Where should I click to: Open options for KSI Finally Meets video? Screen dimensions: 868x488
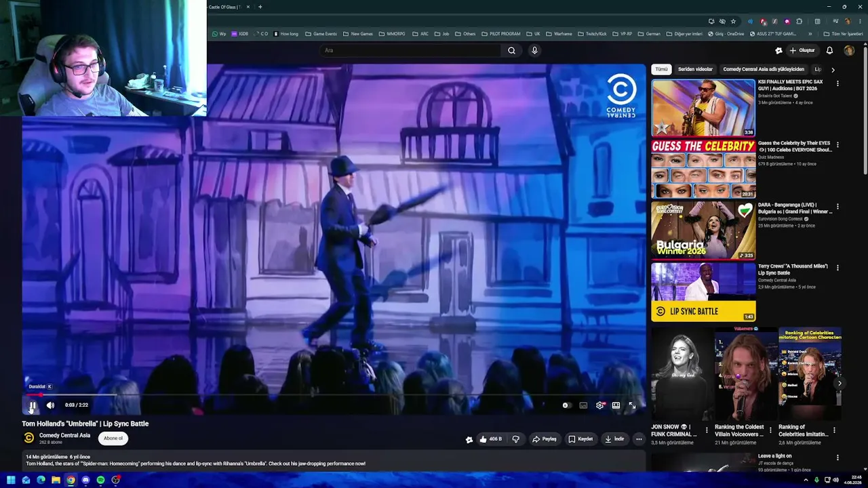[837, 83]
